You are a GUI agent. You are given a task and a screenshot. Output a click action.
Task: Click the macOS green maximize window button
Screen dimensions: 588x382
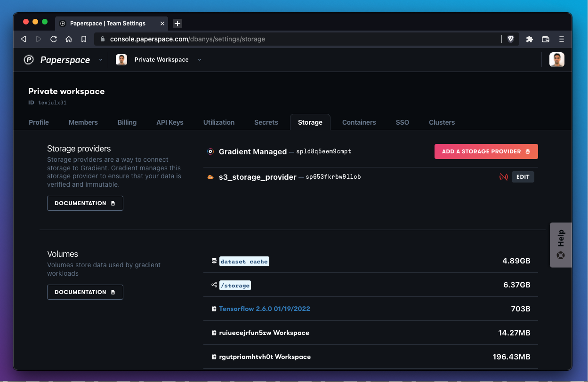click(45, 22)
